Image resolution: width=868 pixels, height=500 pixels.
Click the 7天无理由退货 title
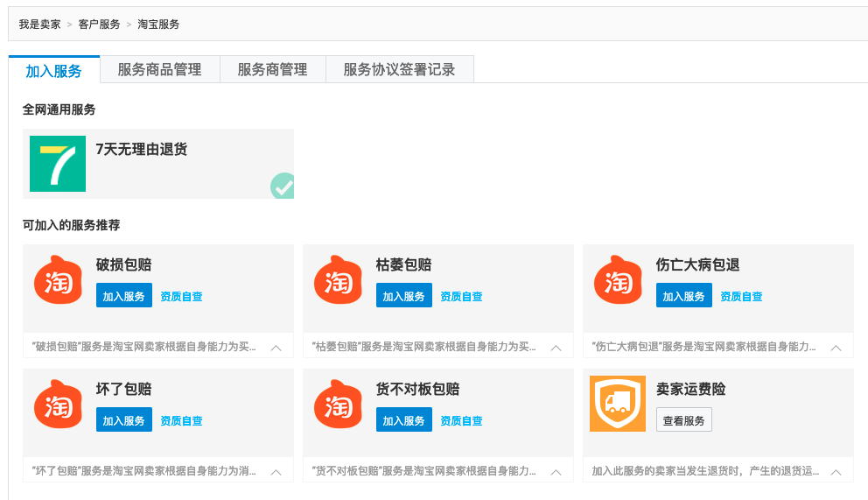(142, 150)
